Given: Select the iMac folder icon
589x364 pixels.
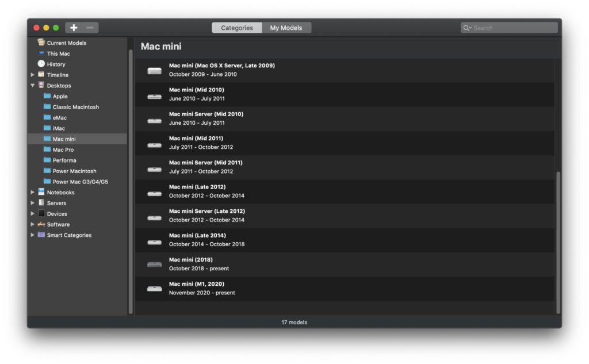Looking at the screenshot, I should (47, 128).
